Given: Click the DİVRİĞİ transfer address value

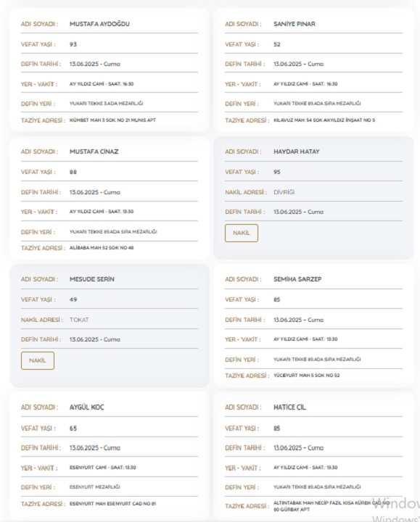Looking at the screenshot, I should point(284,192).
